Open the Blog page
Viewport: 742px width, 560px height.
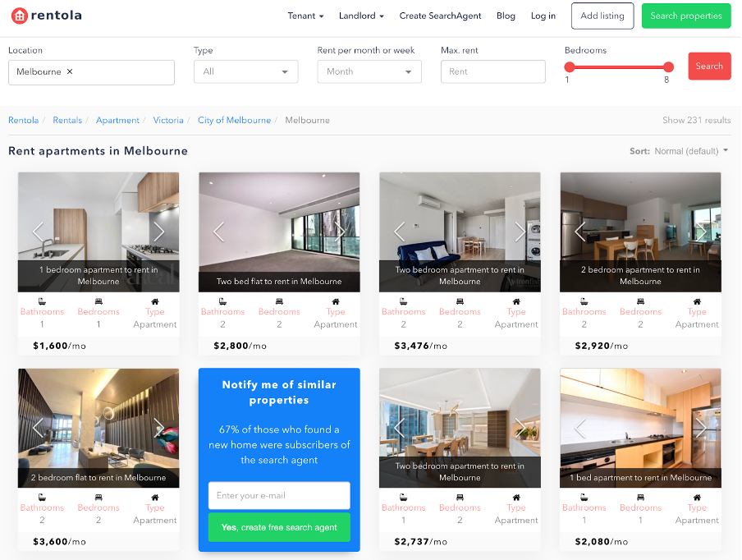(506, 16)
